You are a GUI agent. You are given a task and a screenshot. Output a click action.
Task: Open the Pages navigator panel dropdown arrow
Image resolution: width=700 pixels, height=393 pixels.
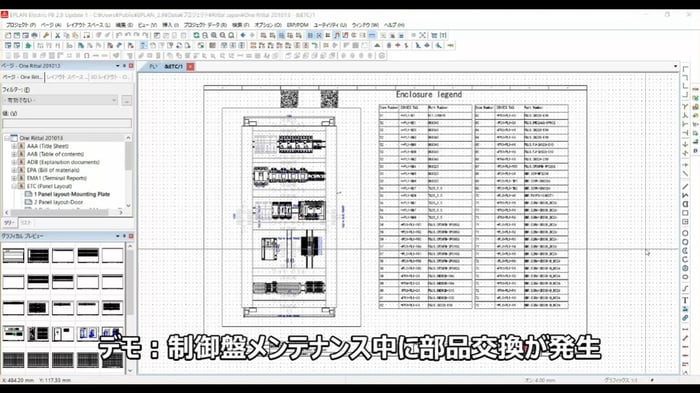pos(118,66)
